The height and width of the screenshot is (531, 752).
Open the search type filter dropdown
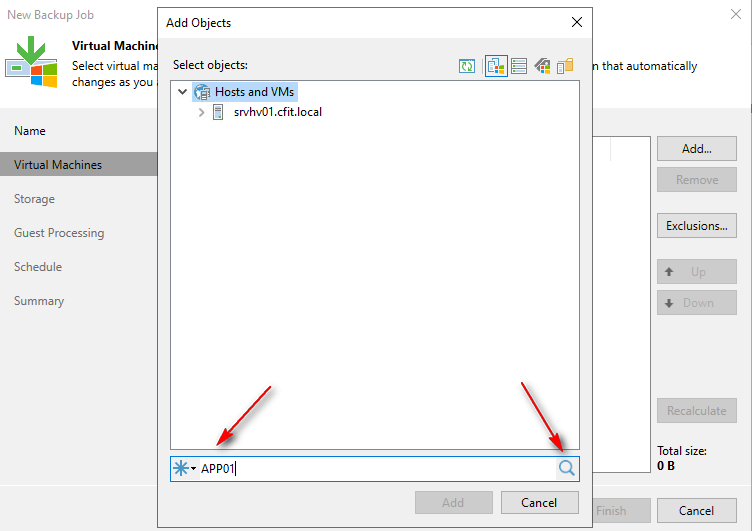click(185, 469)
